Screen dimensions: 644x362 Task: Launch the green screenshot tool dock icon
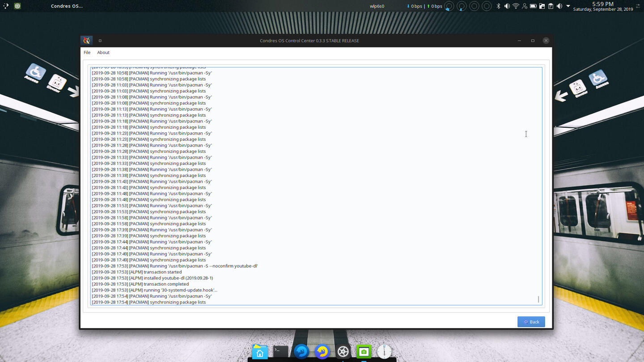coord(364,352)
